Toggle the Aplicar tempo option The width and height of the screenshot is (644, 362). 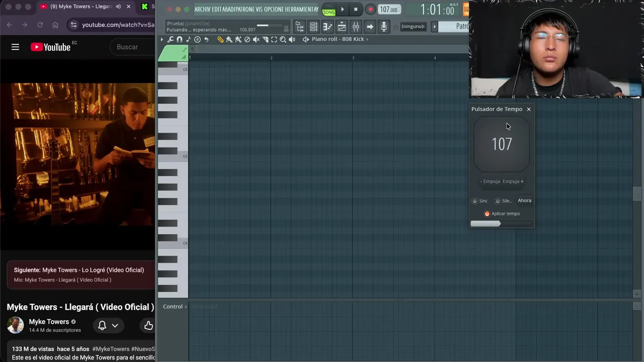pos(502,214)
